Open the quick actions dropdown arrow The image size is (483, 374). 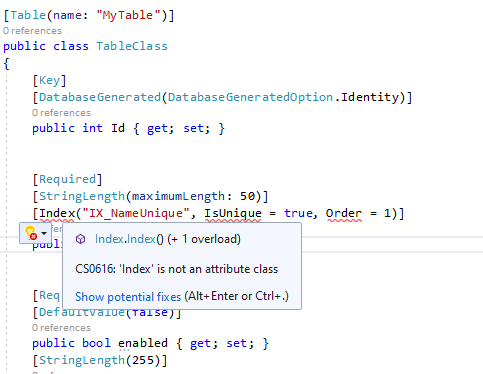(44, 233)
